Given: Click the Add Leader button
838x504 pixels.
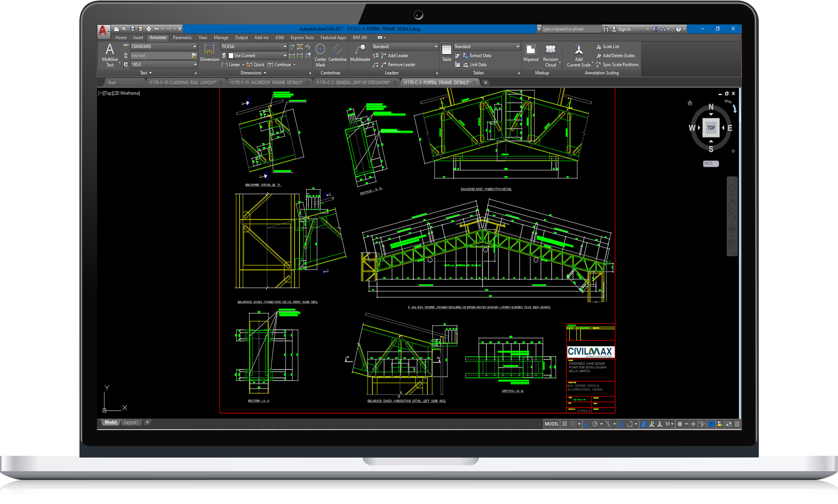Looking at the screenshot, I should coord(398,55).
